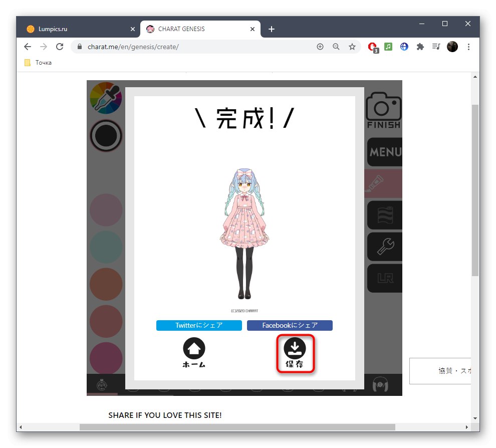Go back to the previous page

point(28,47)
